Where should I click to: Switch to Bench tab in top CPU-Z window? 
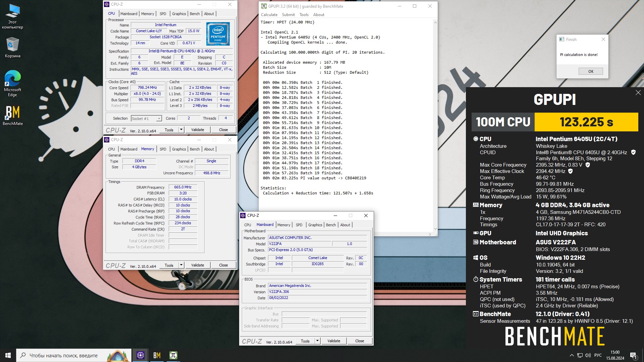pyautogui.click(x=195, y=14)
